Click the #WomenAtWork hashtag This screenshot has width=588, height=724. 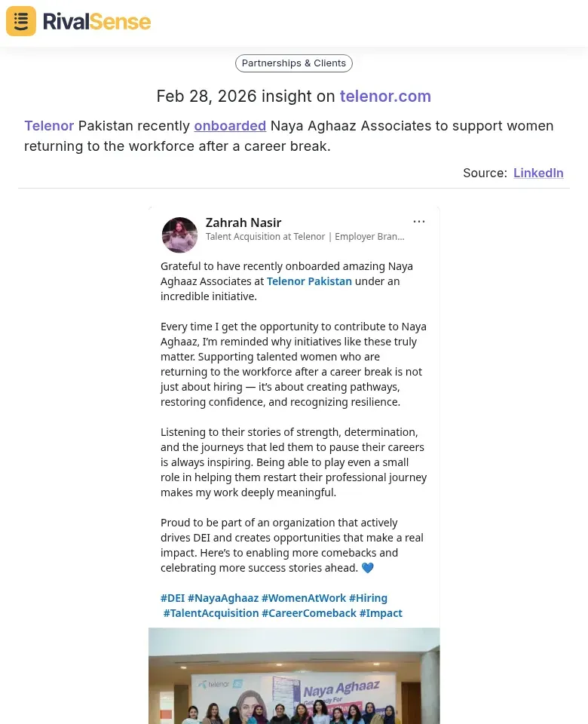click(x=304, y=598)
